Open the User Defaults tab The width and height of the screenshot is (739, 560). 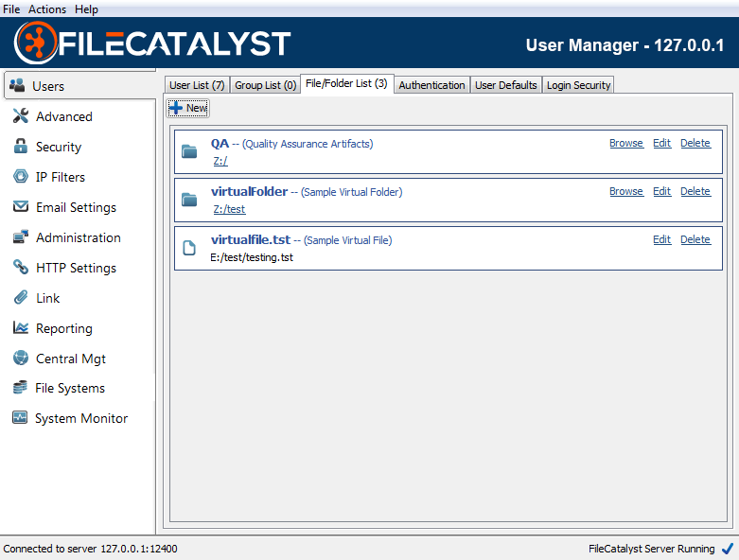[x=505, y=85]
